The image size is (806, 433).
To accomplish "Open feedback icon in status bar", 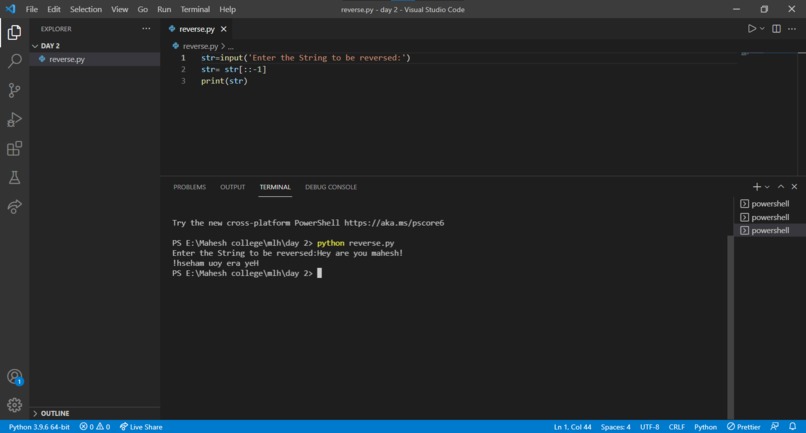I will click(x=775, y=427).
